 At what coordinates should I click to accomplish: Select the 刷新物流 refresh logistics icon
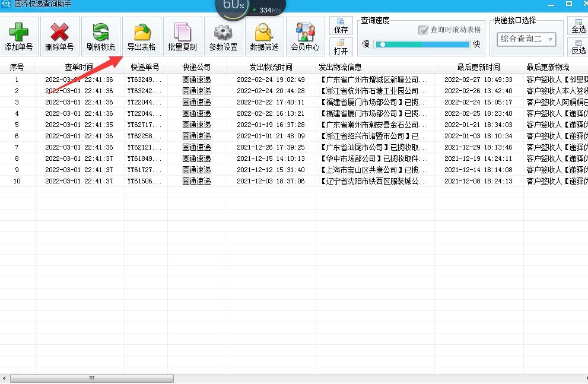click(100, 36)
